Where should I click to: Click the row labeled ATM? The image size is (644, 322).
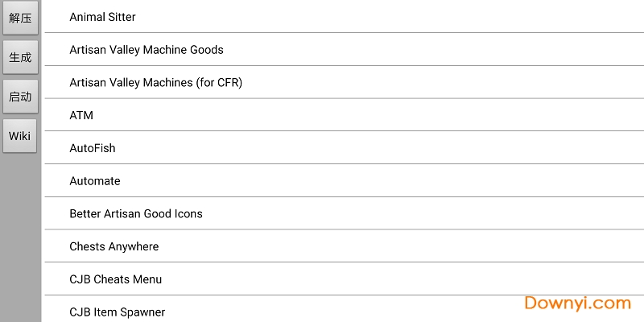point(81,115)
